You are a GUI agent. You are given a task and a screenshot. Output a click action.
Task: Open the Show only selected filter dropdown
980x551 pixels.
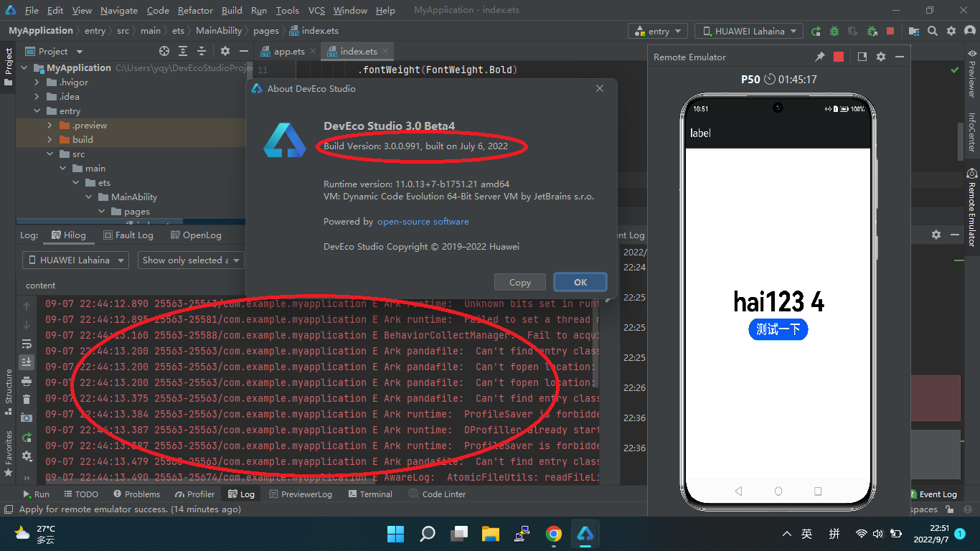tap(191, 260)
